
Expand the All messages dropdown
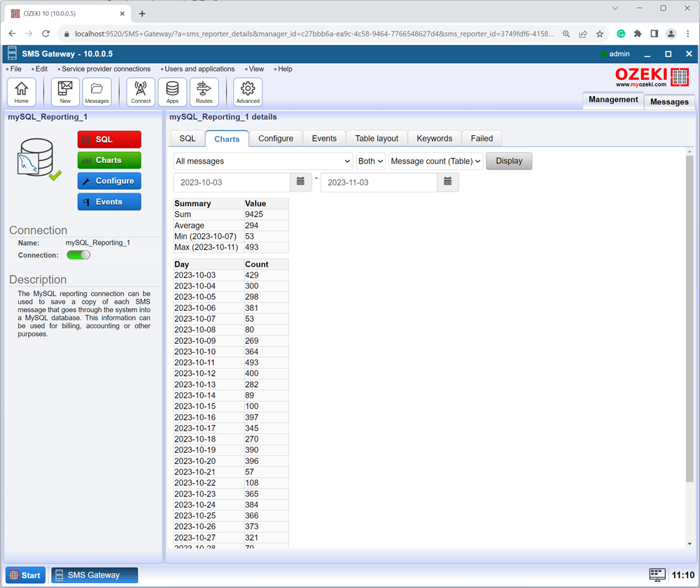263,161
